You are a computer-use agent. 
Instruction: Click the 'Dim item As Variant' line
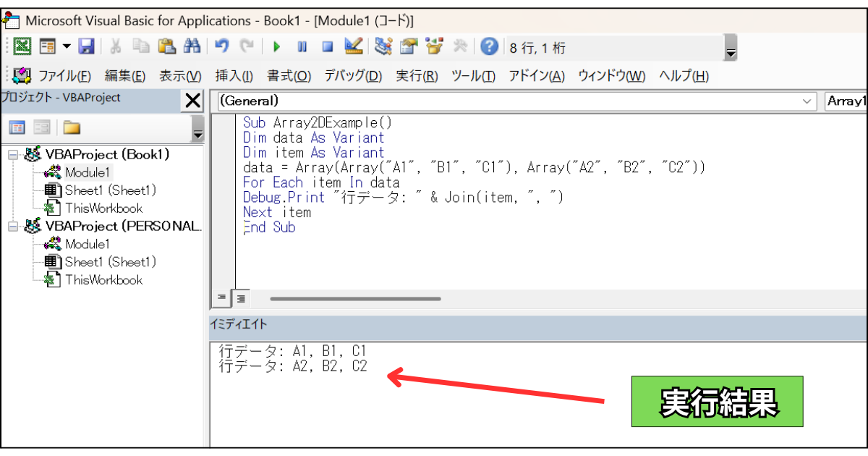(x=313, y=153)
